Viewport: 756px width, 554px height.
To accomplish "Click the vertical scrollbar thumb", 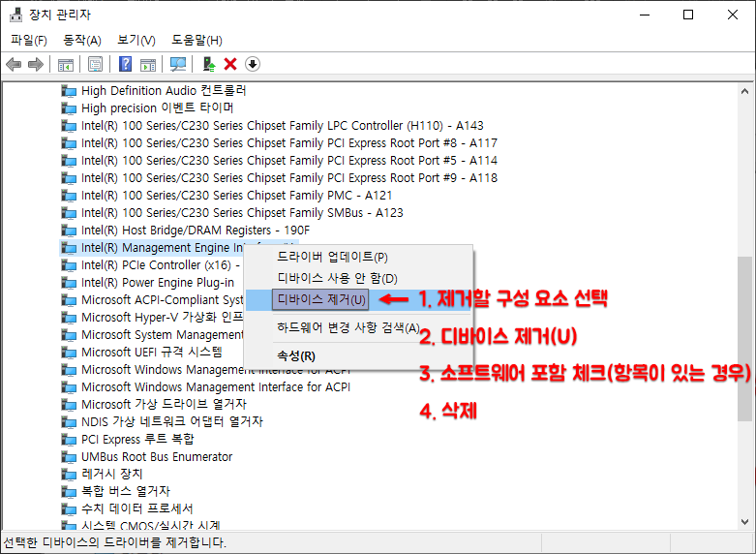I will (x=745, y=338).
